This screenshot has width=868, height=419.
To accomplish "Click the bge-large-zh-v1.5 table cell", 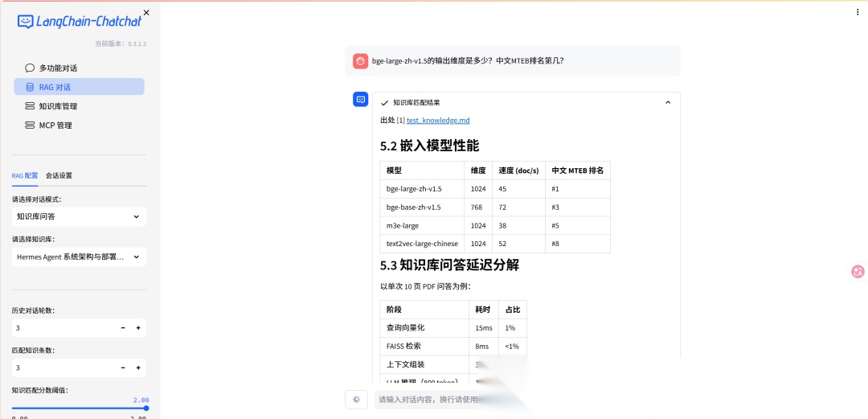I will tap(422, 189).
